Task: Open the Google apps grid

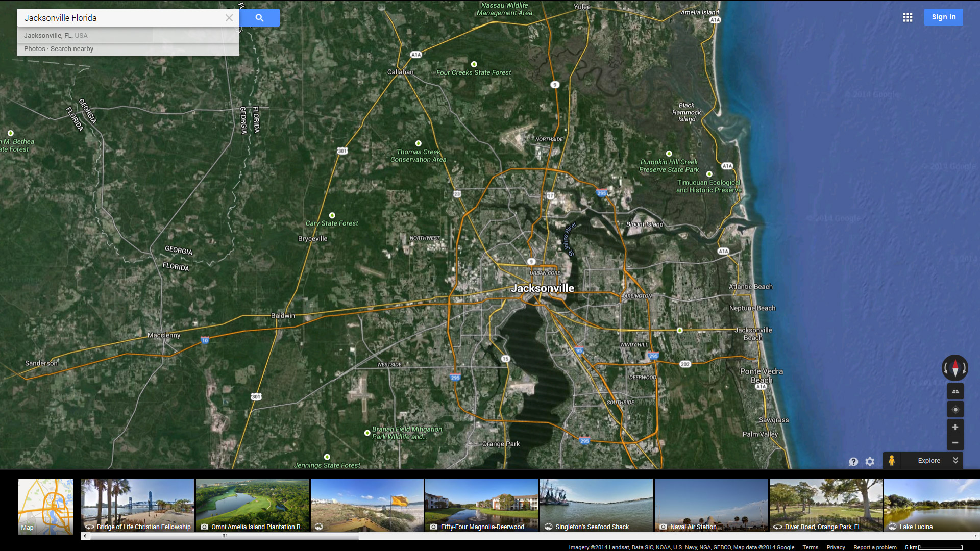Action: click(908, 17)
